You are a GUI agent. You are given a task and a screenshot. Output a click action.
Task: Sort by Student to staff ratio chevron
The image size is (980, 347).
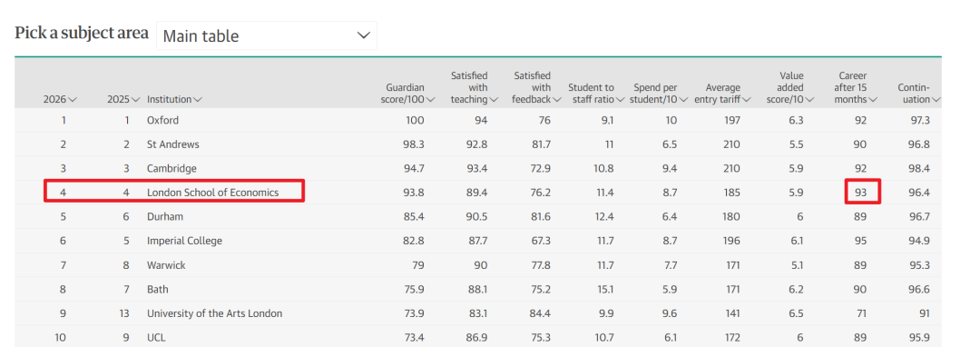tap(621, 99)
